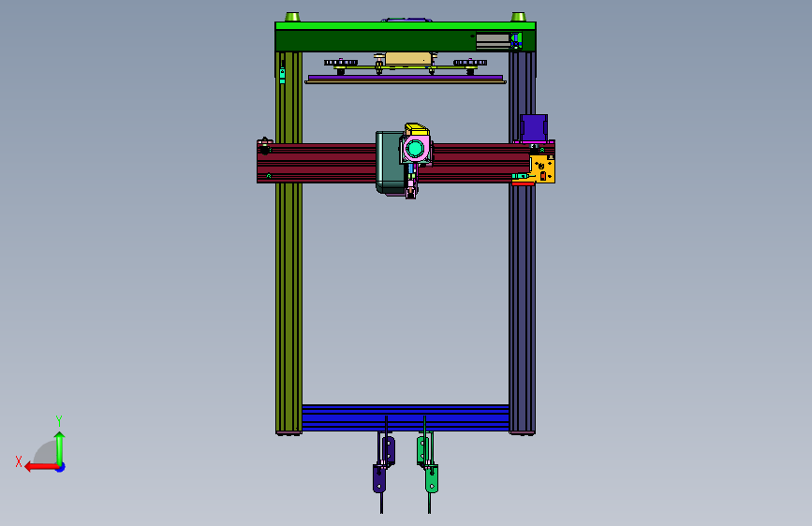Viewport: 812px width, 526px height.
Task: Click the red X axis arrow of the triad
Action: 40,467
